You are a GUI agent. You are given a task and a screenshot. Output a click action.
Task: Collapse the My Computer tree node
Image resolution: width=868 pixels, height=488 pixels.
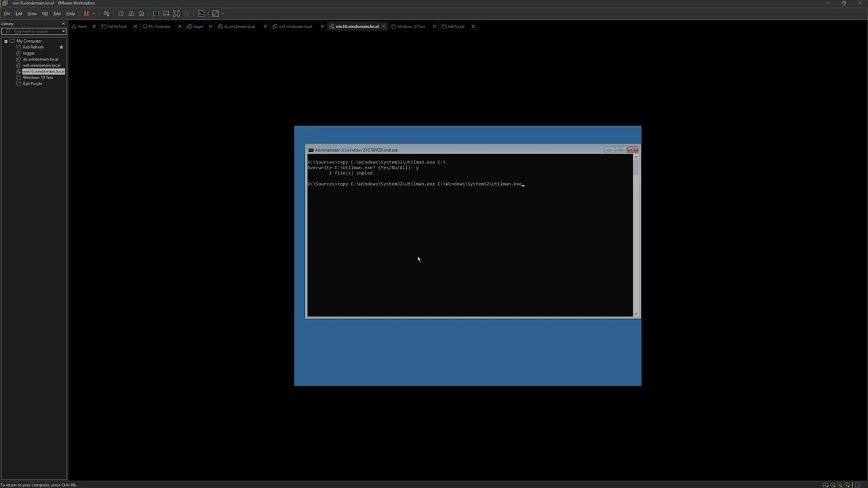click(5, 41)
